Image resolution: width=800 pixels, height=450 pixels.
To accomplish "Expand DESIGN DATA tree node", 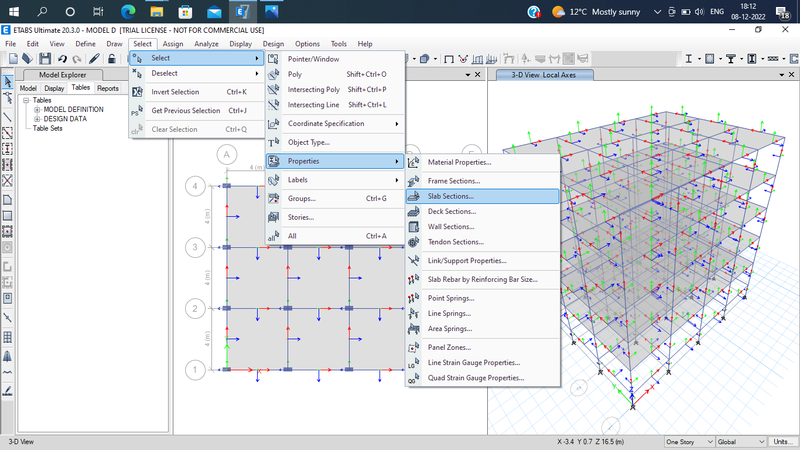I will point(37,119).
